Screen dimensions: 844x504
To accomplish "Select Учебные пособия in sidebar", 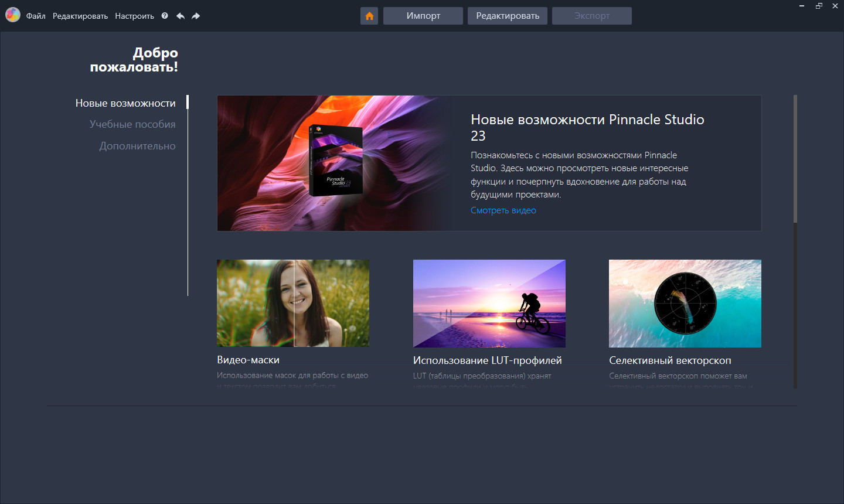I will (132, 124).
